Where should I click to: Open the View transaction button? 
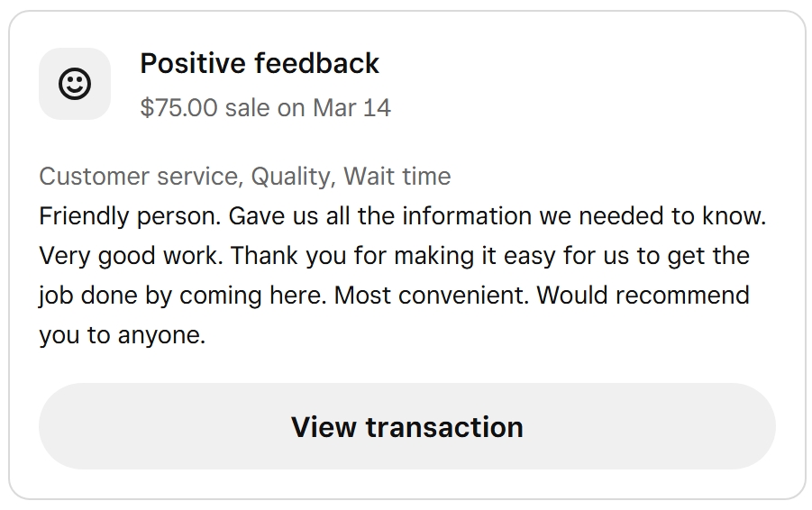point(406,426)
